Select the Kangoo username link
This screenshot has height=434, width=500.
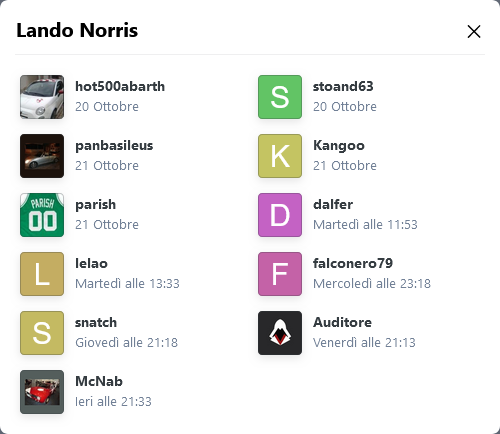coord(339,146)
